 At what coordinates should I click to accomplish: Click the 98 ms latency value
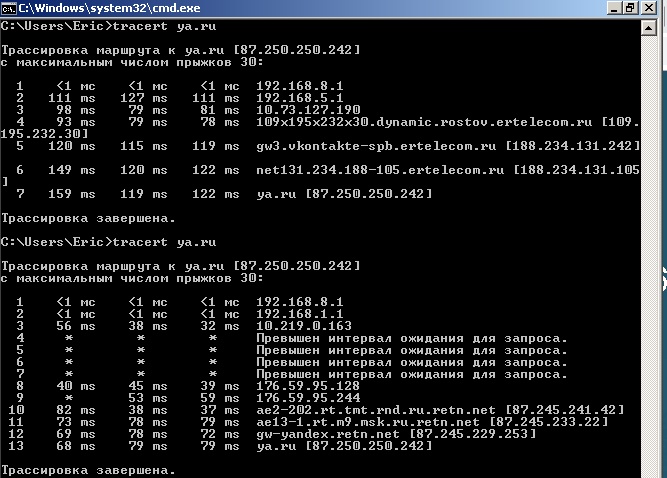76,110
